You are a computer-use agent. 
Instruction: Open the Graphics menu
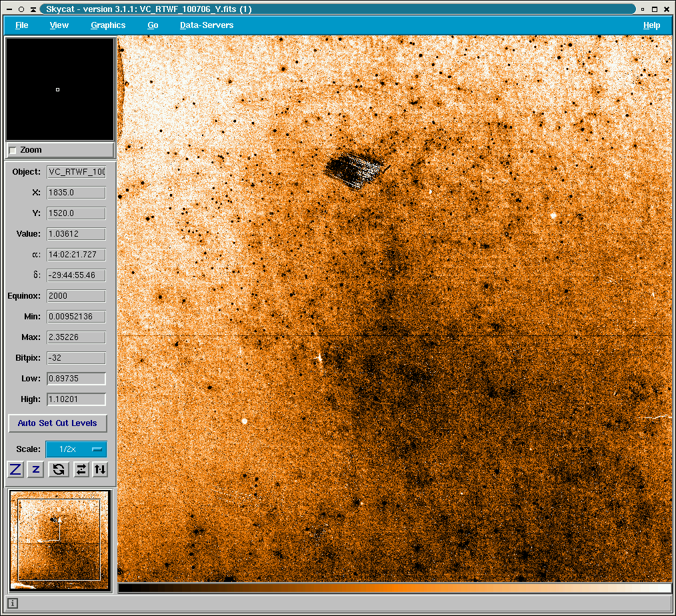point(108,25)
